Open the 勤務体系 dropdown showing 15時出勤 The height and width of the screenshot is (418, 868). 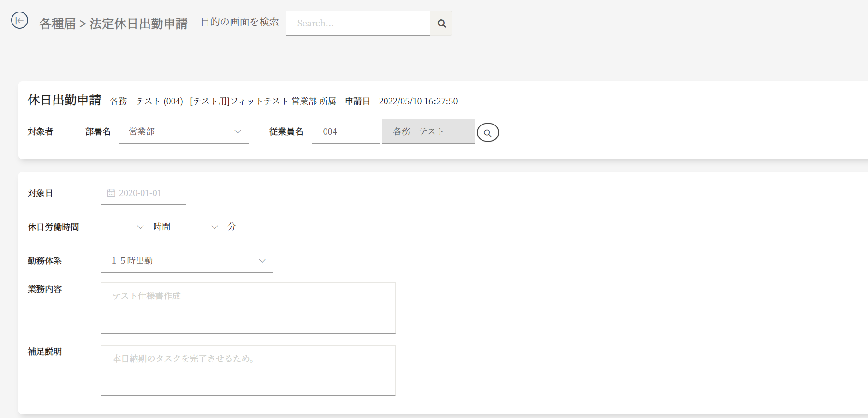pos(186,261)
